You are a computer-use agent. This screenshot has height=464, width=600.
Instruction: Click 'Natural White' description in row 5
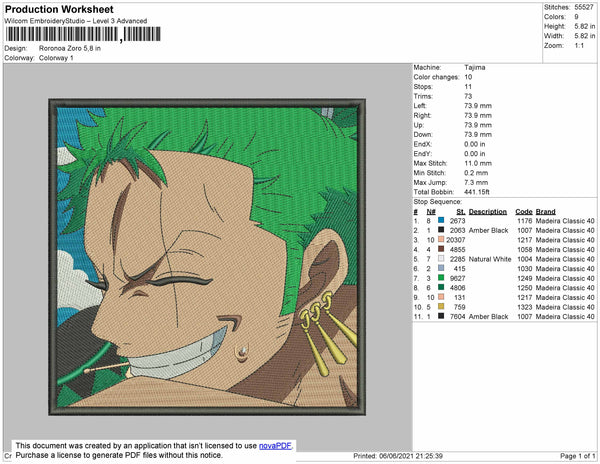490,259
